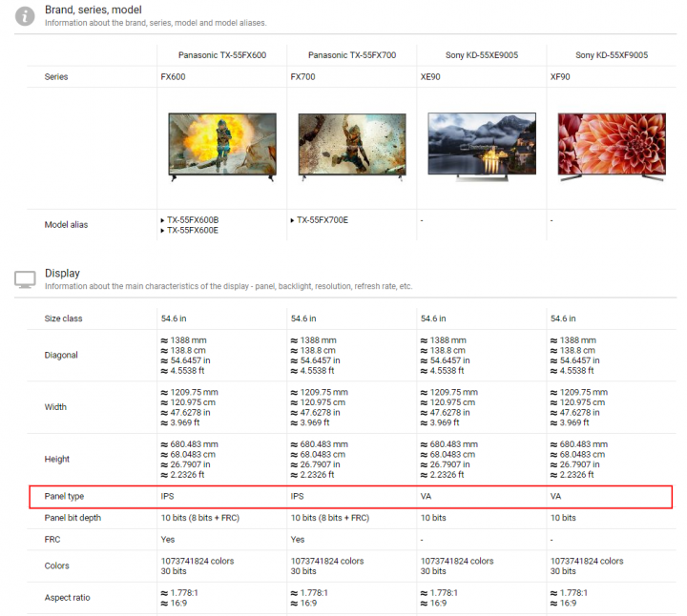Click the Sony KD-55XE9005 column title

[482, 55]
